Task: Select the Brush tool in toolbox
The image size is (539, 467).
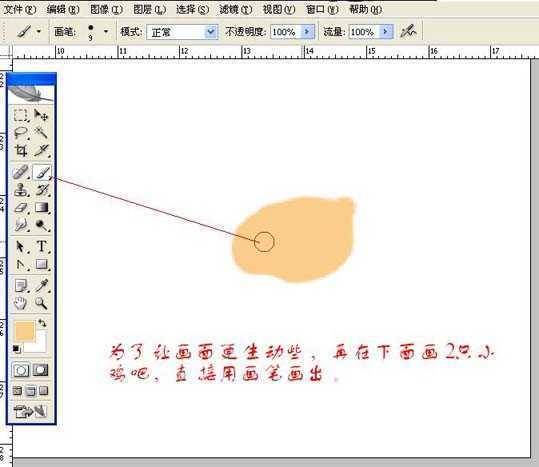Action: [x=42, y=172]
